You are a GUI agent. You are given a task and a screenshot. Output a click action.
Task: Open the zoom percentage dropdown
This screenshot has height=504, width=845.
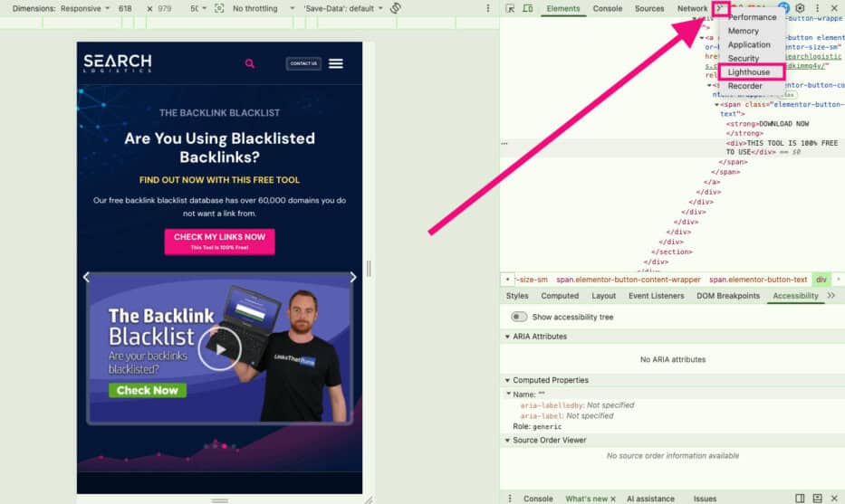tap(197, 9)
